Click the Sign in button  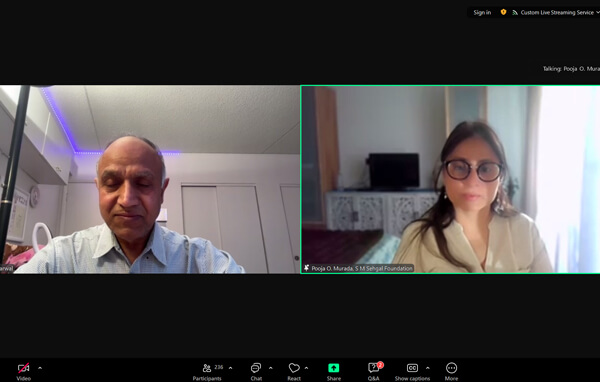pyautogui.click(x=482, y=13)
